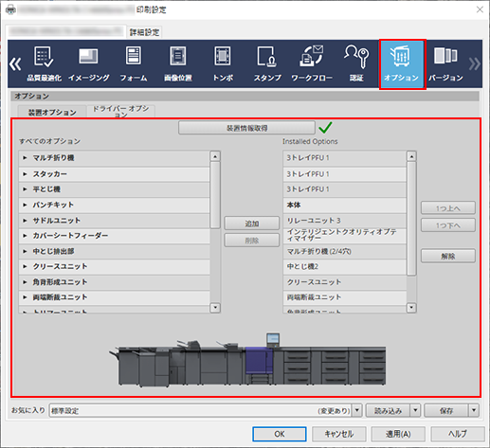Open the フォーム settings icon
Image resolution: width=490 pixels, height=448 pixels.
click(134, 63)
